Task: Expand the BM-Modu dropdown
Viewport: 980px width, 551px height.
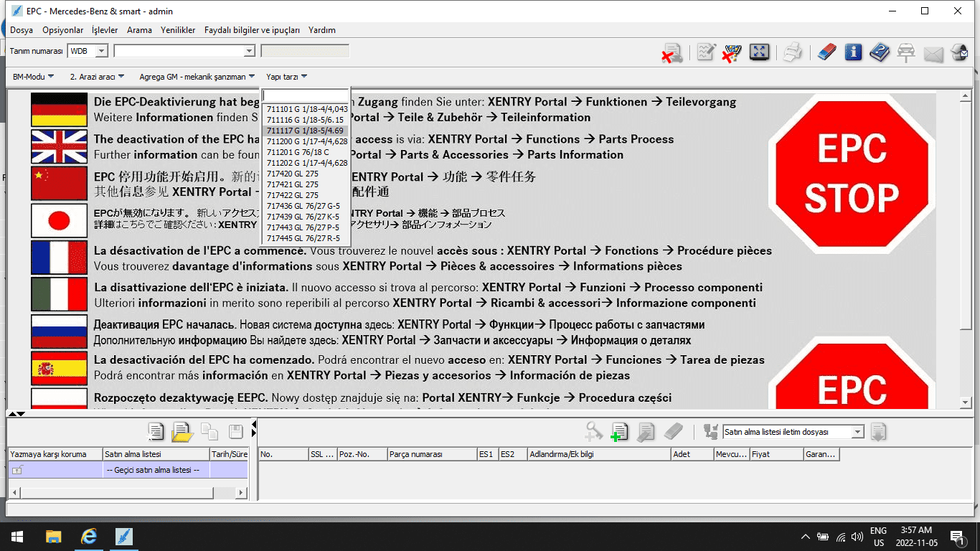Action: coord(33,77)
